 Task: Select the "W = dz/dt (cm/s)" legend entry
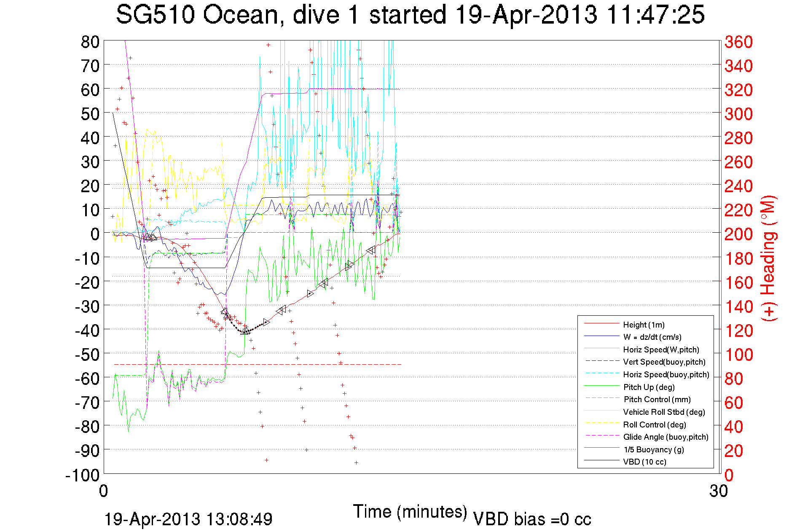click(652, 337)
